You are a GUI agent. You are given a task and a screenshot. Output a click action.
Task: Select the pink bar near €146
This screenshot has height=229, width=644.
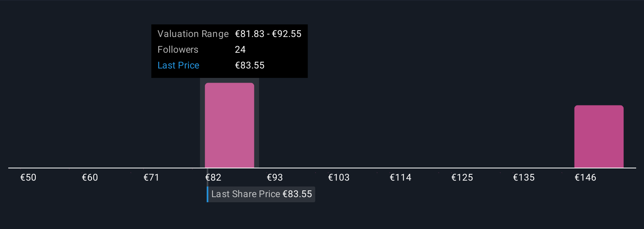click(x=598, y=136)
